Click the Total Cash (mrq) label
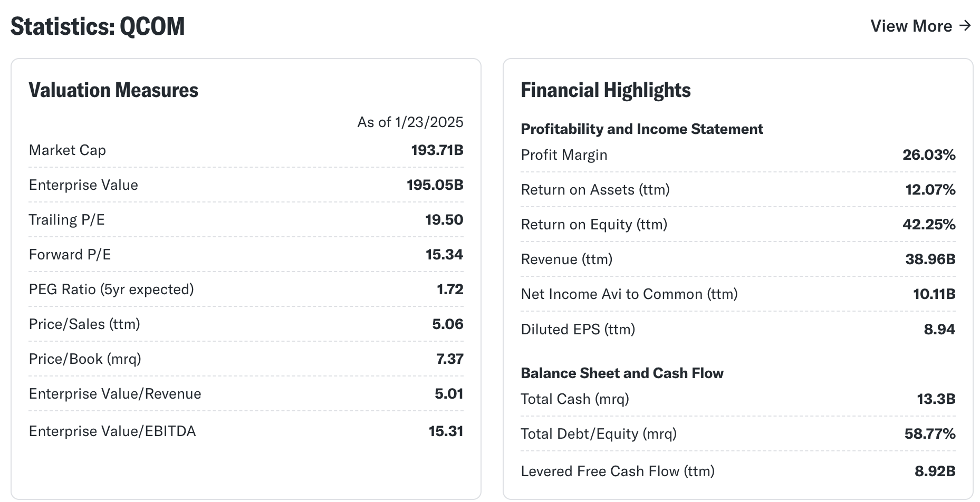 (575, 399)
